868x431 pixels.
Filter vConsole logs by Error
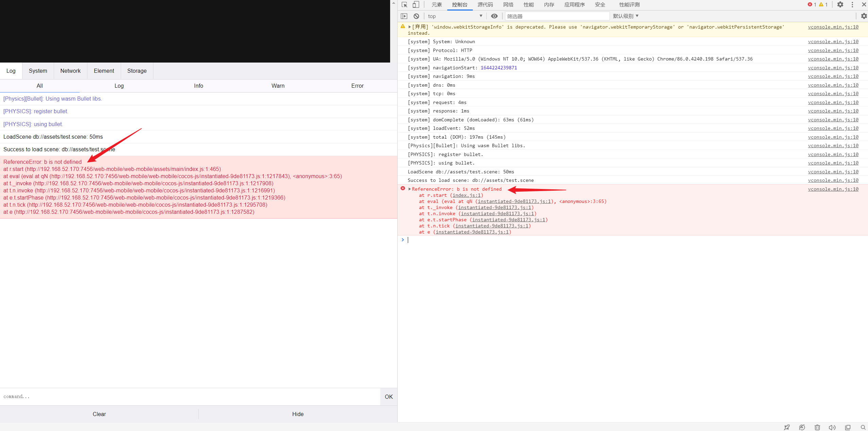click(357, 86)
